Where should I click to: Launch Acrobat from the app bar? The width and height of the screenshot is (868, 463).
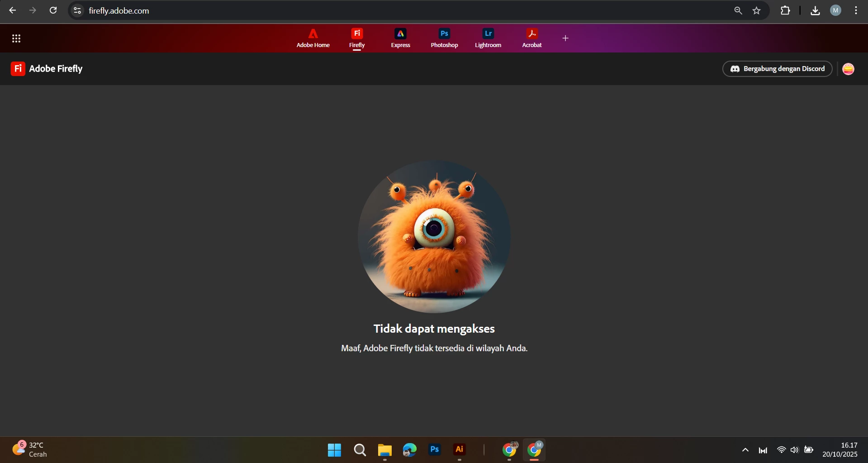tap(532, 38)
